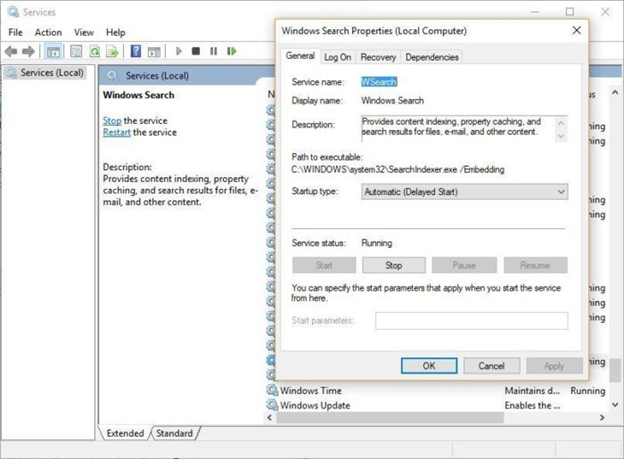Switch to the Extended view tab
624x464 pixels.
(x=125, y=433)
